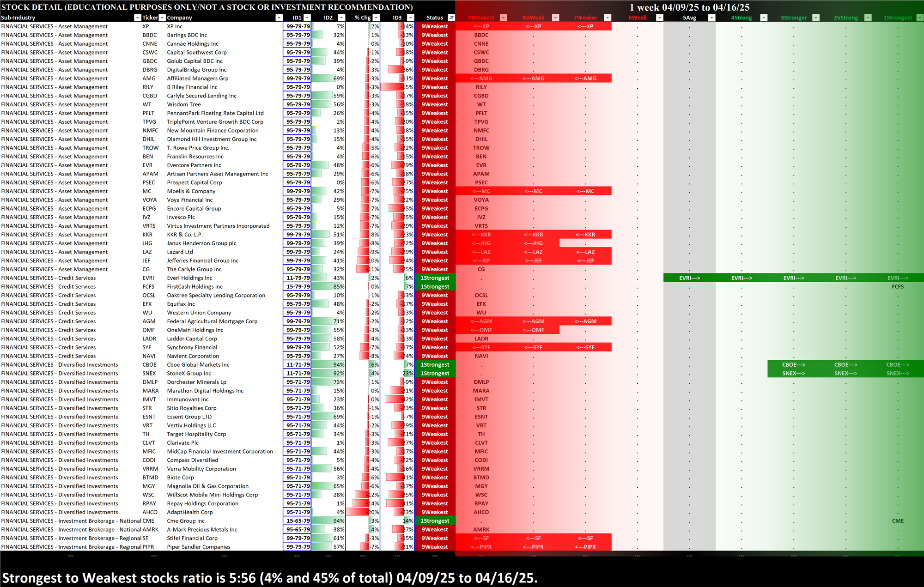
Task: Open the 6Weak column filter dropdown
Action: [x=660, y=18]
